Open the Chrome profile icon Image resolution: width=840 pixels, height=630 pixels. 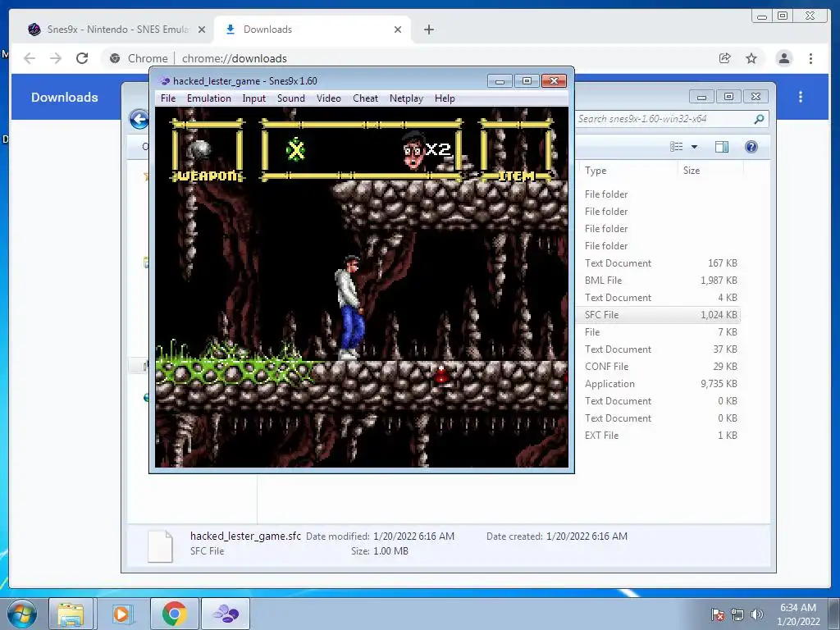783,58
